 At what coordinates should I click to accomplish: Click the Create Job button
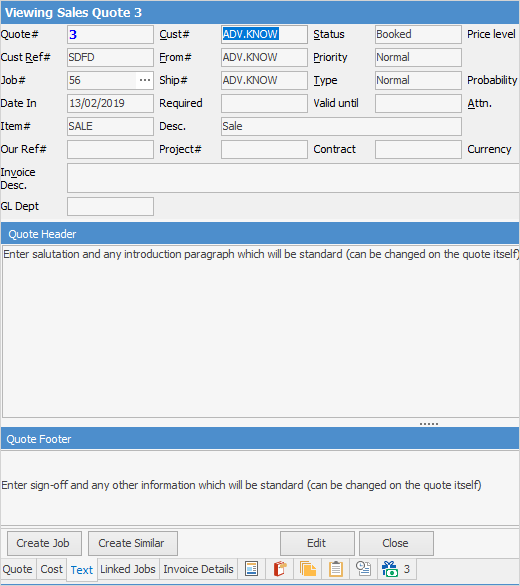coord(44,543)
